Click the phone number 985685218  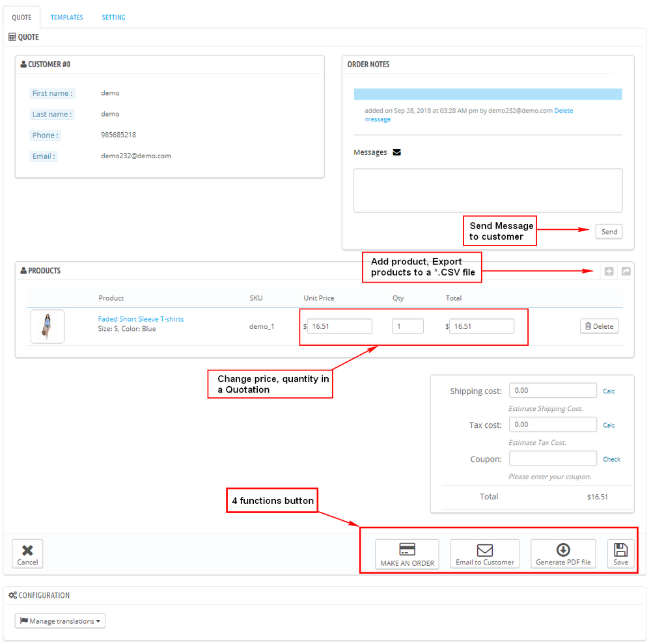118,135
